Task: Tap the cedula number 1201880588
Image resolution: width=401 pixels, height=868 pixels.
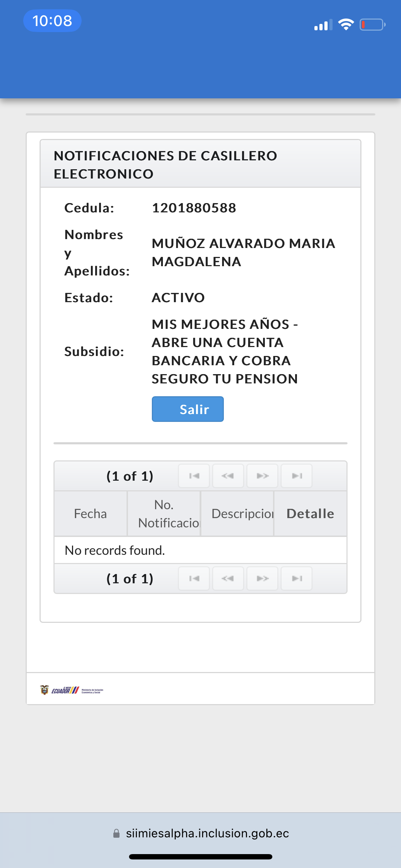Action: click(194, 208)
